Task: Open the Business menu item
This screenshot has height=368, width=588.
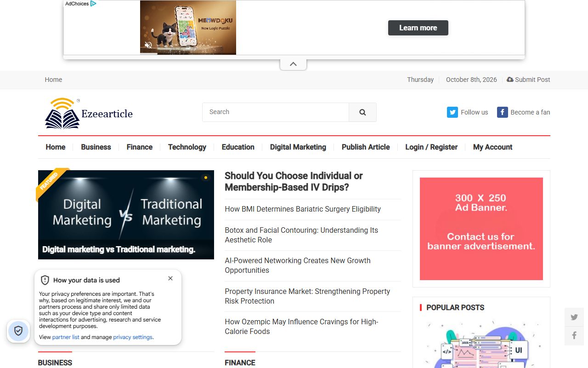Action: pyautogui.click(x=96, y=147)
